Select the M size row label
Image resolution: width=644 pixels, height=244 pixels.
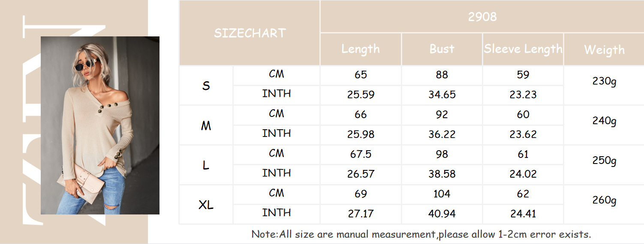pos(206,125)
